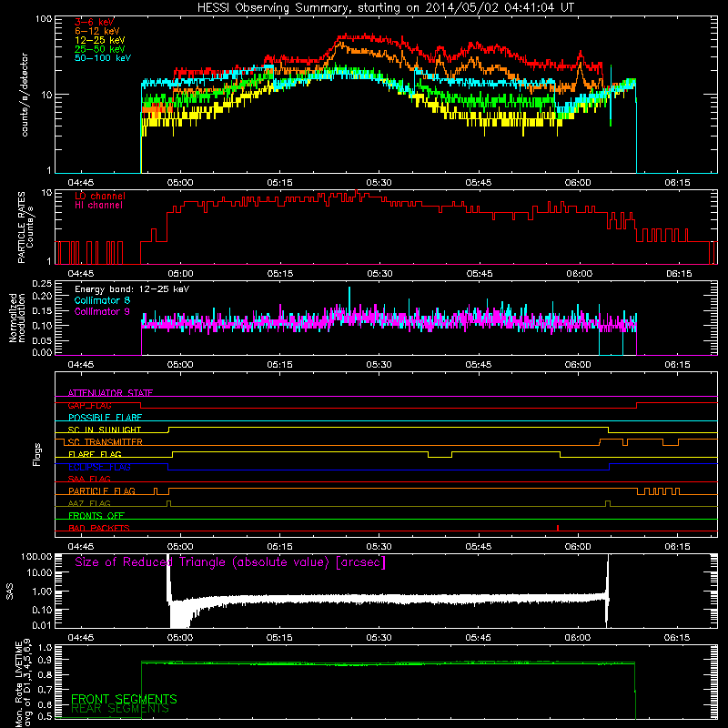
Task: Click the PARTICLE RATES axis label
Action: [25, 227]
